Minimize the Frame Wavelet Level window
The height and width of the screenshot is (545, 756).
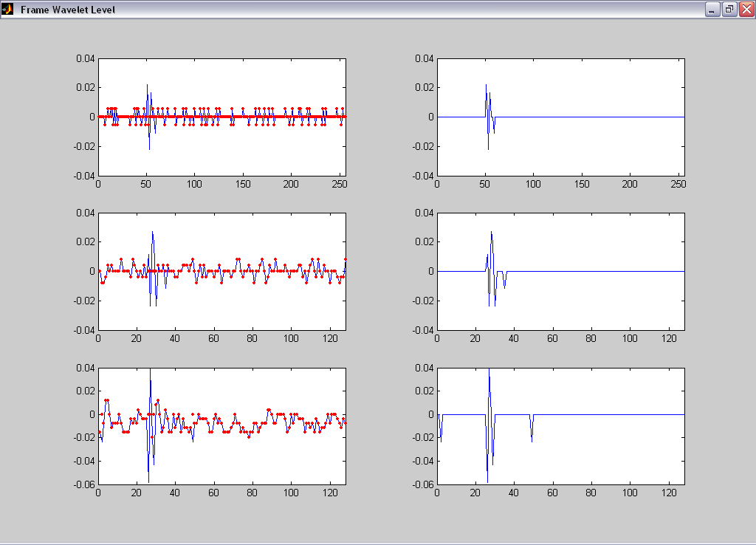coord(712,10)
